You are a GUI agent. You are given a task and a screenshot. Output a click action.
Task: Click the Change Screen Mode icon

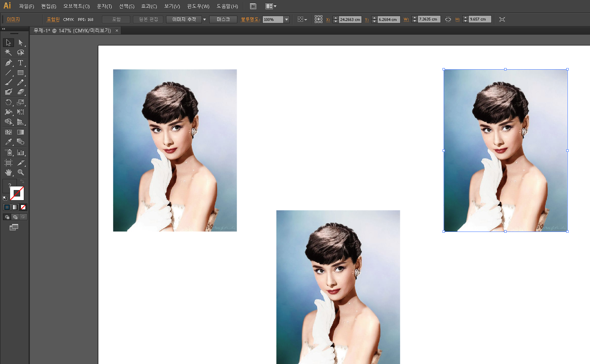(14, 227)
